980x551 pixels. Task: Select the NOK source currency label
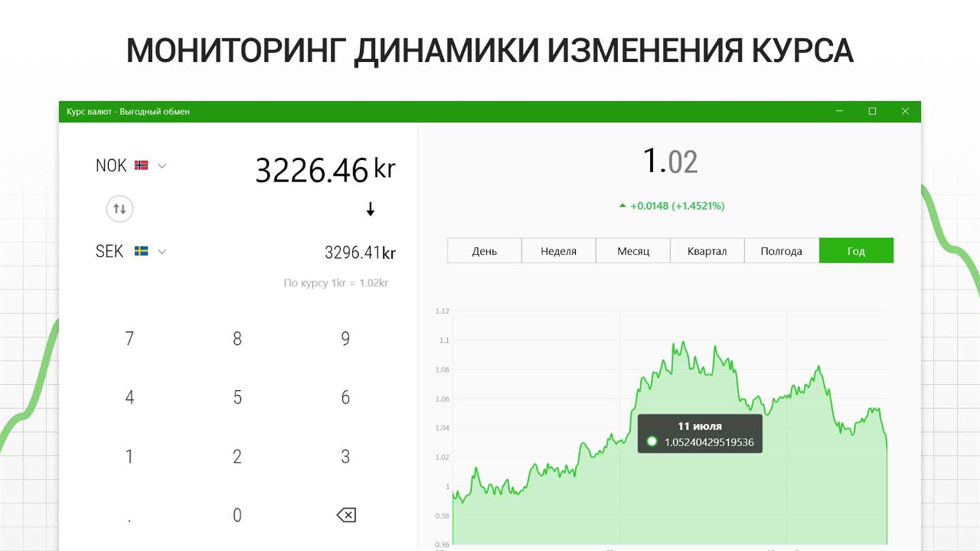pos(111,165)
